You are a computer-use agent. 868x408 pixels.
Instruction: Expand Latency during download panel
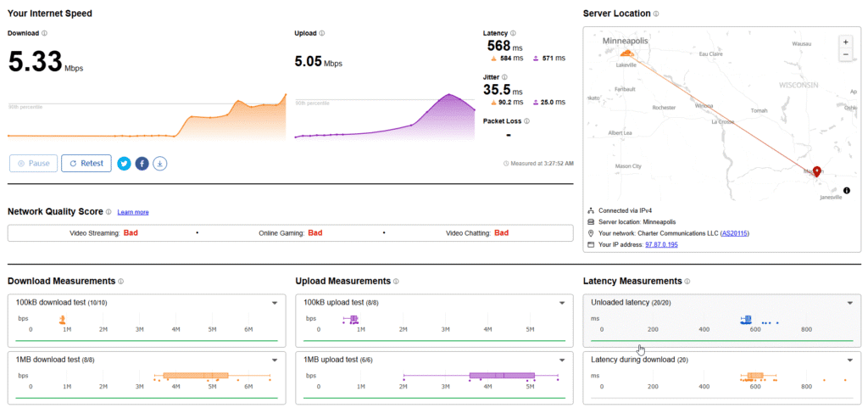[x=850, y=360]
